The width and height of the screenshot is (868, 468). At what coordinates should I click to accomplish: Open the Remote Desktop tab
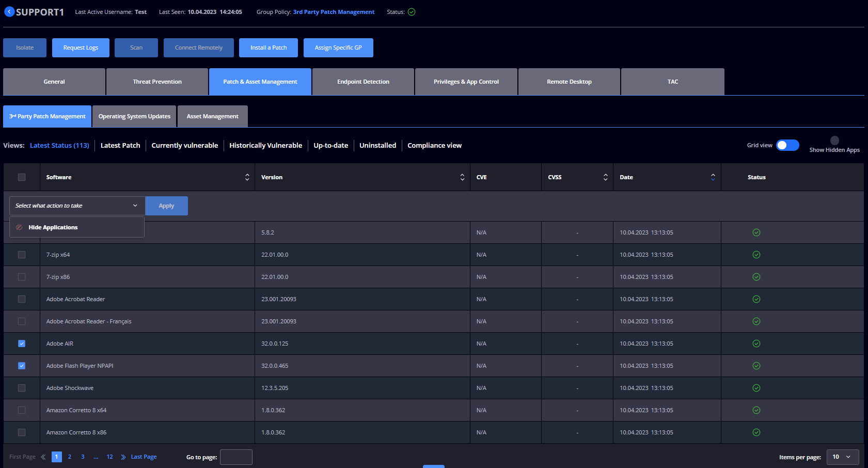click(569, 82)
